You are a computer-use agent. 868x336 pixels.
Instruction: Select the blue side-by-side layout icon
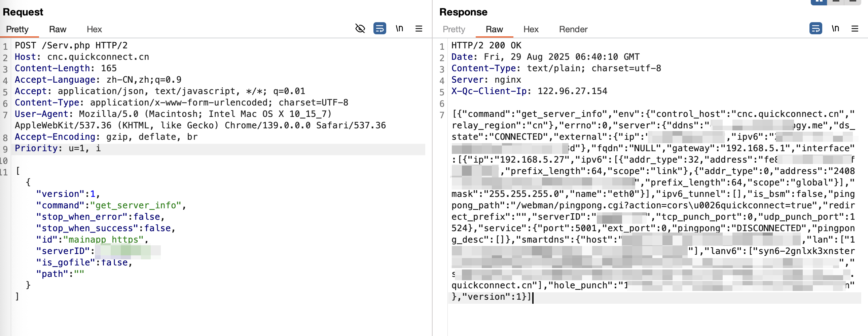pos(819,2)
